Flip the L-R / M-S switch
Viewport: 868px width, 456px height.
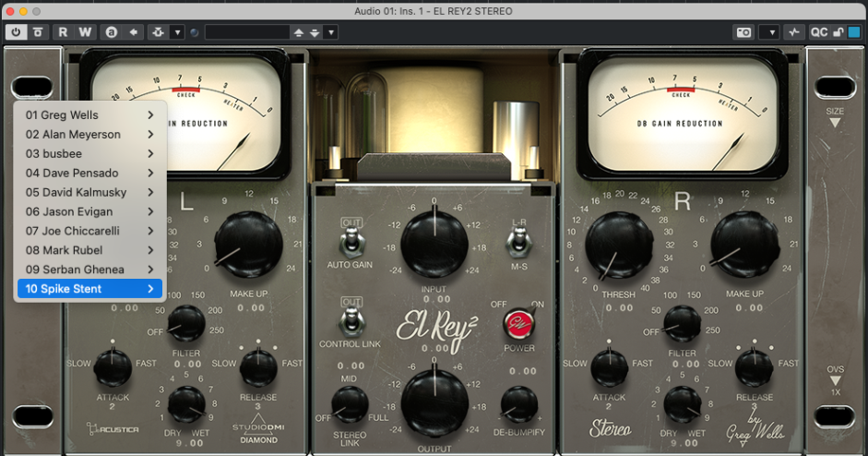point(518,242)
